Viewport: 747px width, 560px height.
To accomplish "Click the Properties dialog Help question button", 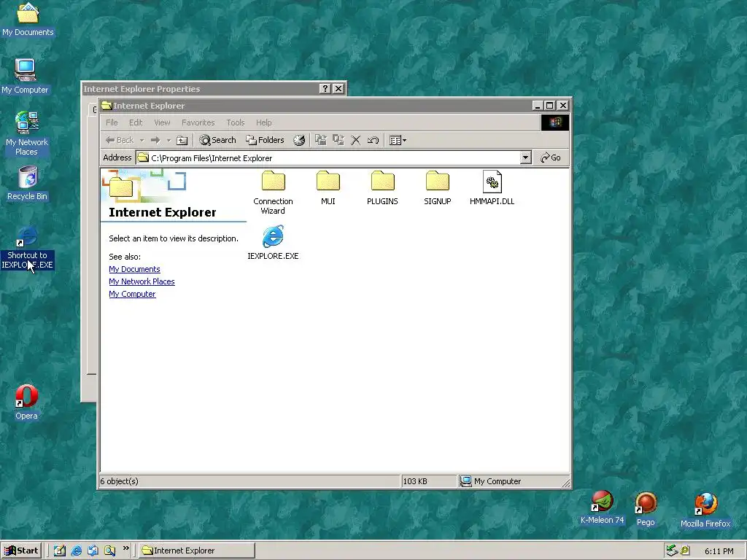I will 325,88.
